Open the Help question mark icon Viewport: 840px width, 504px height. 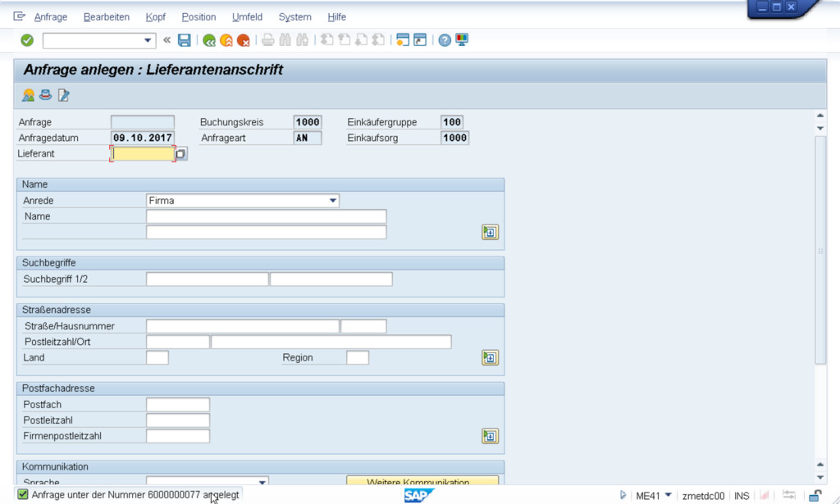pyautogui.click(x=445, y=40)
